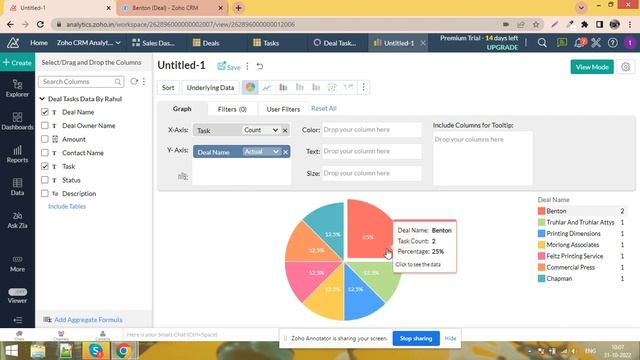This screenshot has width=640, height=360.
Task: Click the Chapman teal legend swatch
Action: (x=542, y=278)
